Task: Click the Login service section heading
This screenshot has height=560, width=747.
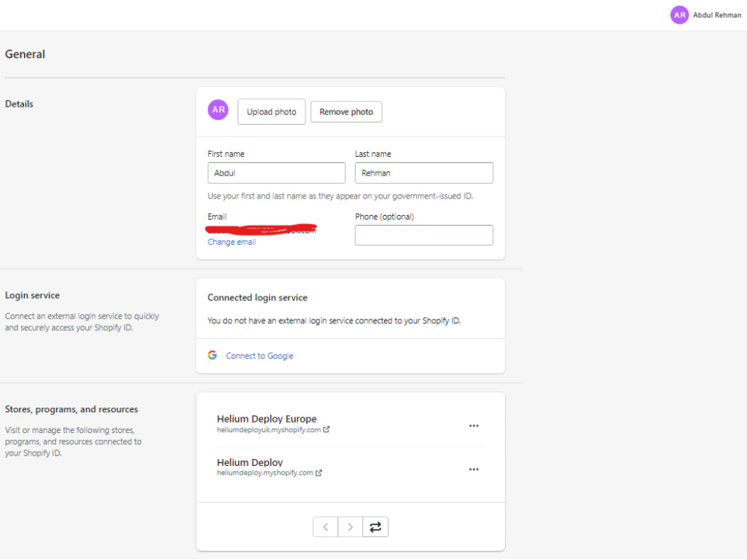Action: point(32,295)
